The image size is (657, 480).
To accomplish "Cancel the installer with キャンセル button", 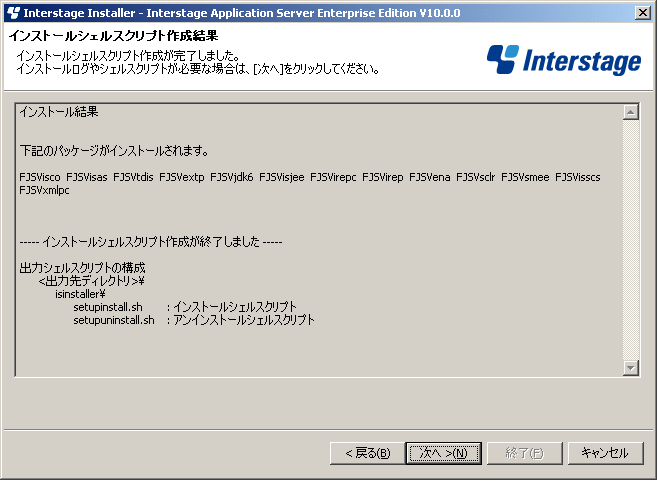I will click(x=605, y=453).
